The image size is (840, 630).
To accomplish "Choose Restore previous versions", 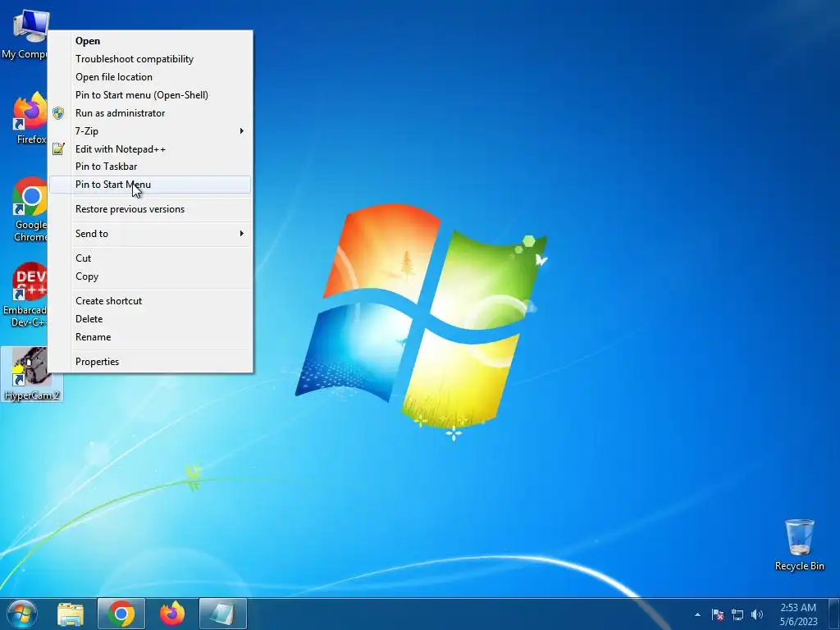I will coord(150,209).
